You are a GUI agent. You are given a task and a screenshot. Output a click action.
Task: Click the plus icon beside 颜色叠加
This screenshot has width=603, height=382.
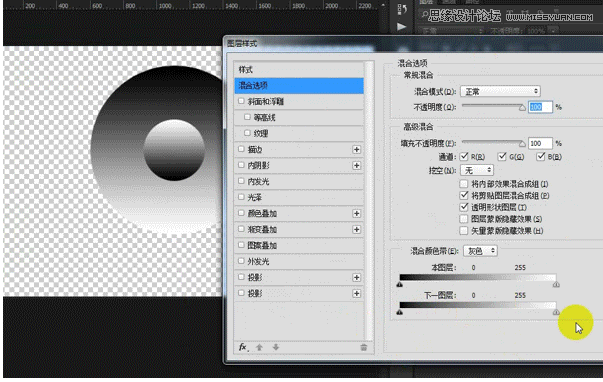356,214
